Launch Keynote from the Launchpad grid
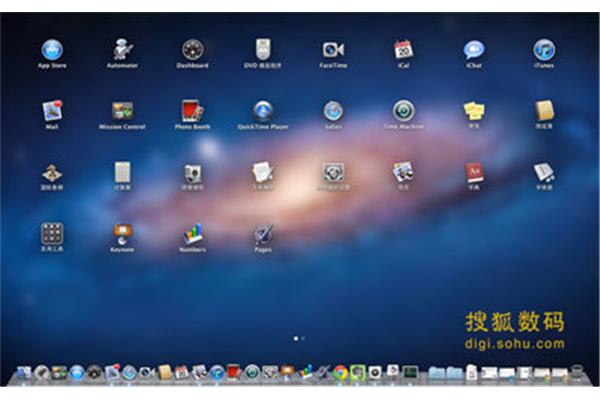 pyautogui.click(x=122, y=234)
